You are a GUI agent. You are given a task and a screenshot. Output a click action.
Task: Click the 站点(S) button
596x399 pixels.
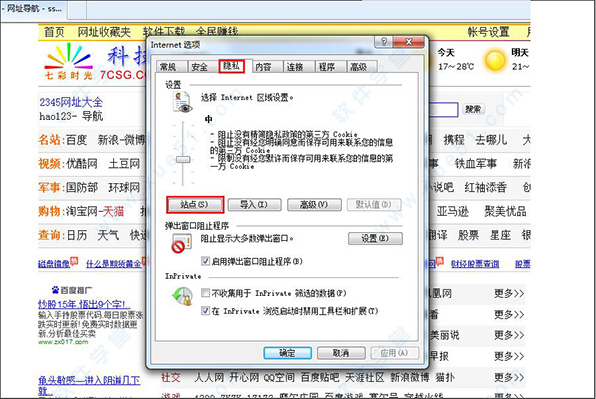(195, 205)
